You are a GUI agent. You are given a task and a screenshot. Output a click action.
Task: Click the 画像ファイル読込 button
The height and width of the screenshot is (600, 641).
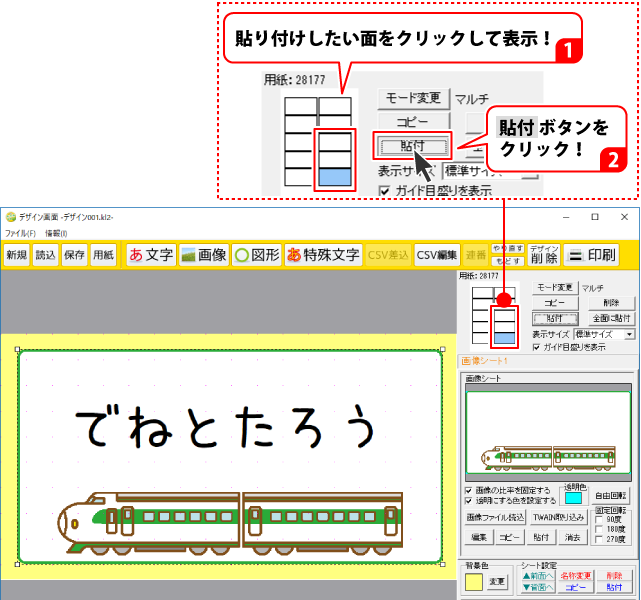(x=495, y=517)
